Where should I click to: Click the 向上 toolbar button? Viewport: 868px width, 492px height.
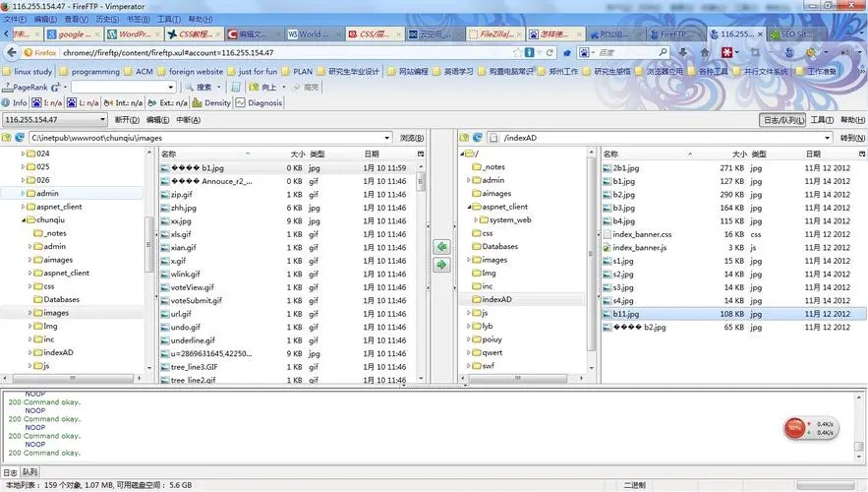point(264,87)
